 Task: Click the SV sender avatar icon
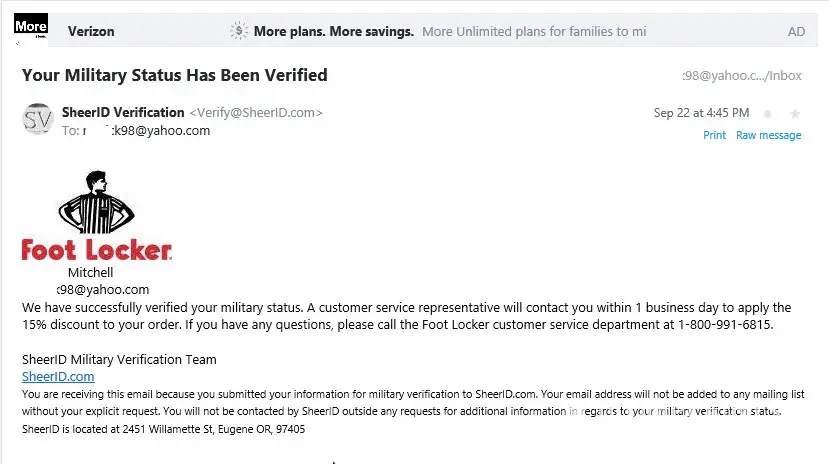click(x=39, y=120)
